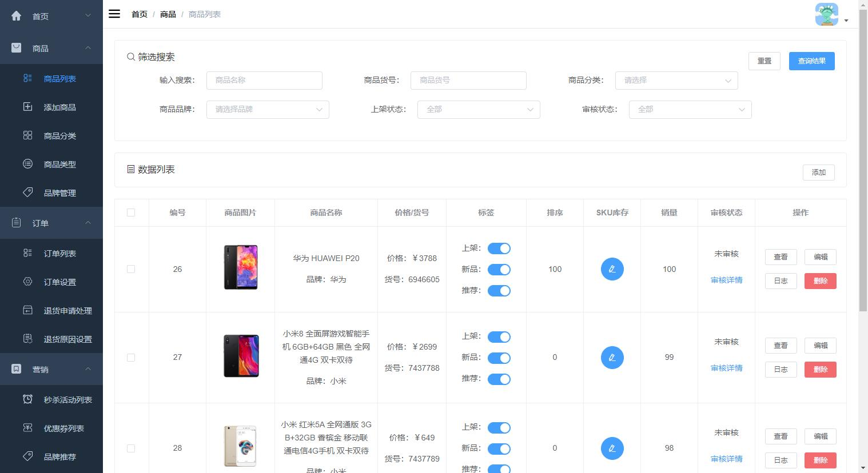Click the clipboard icon beside 订单
The width and height of the screenshot is (868, 473).
pyautogui.click(x=16, y=223)
